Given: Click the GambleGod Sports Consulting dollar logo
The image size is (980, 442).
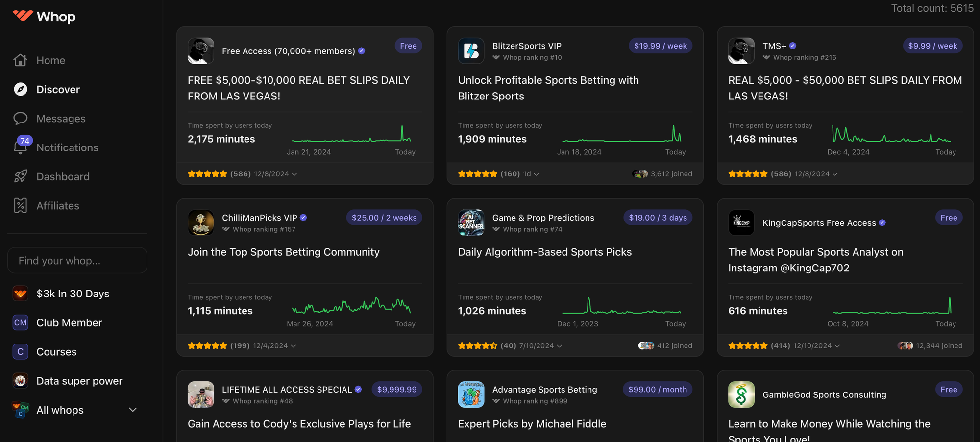Looking at the screenshot, I should coord(741,394).
